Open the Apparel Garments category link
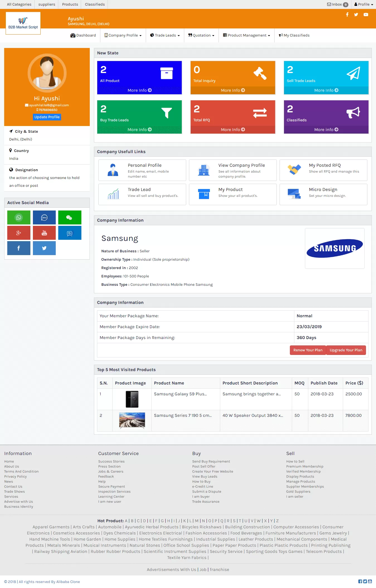376x588 pixels. tap(51, 527)
